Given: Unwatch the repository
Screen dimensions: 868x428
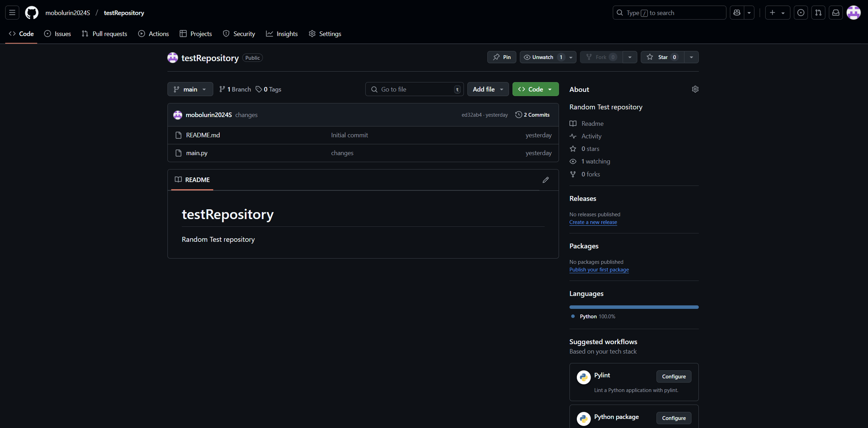Looking at the screenshot, I should [542, 57].
